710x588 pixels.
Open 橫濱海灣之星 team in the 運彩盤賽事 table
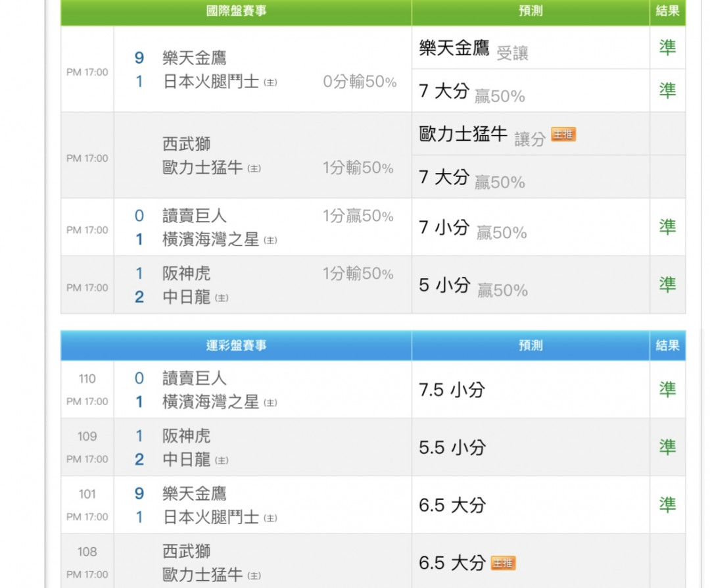pyautogui.click(x=211, y=402)
